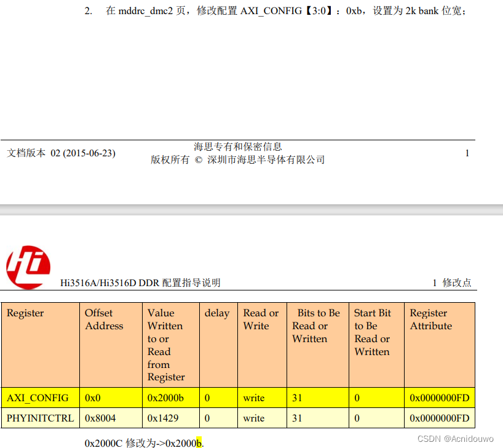Click offset address 0x8004
Viewport: 503px width, 448px height.
click(x=100, y=418)
